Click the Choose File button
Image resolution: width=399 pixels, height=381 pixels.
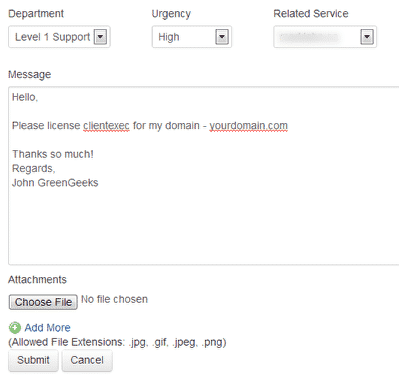click(43, 302)
